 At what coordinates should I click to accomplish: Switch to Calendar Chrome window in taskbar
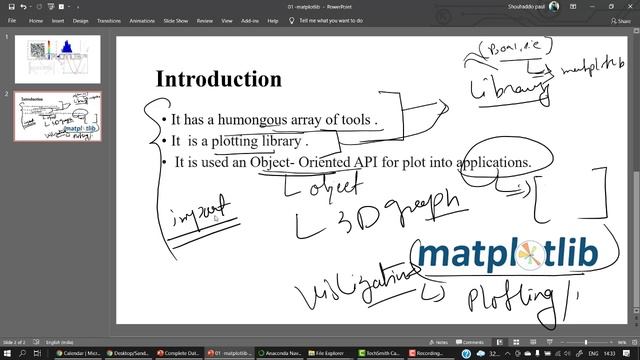[78, 353]
